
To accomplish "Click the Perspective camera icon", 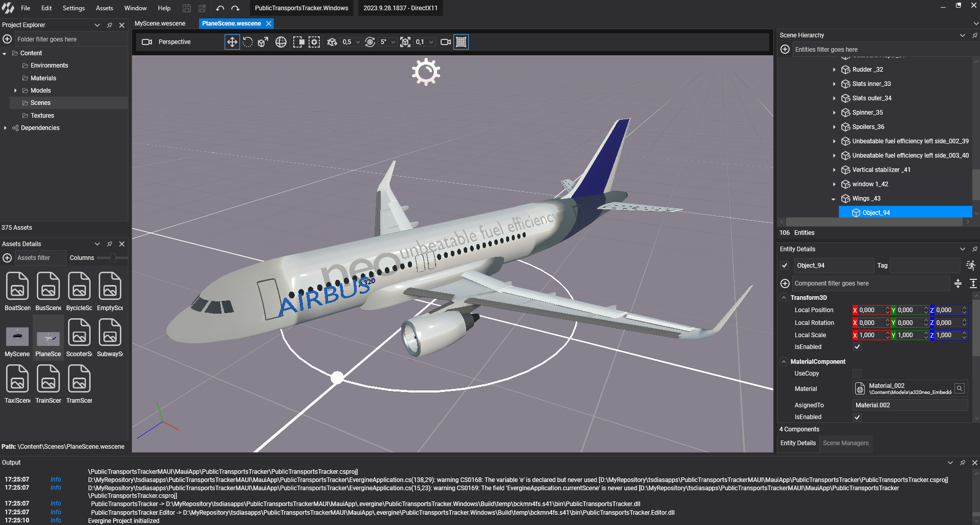I will coord(147,42).
